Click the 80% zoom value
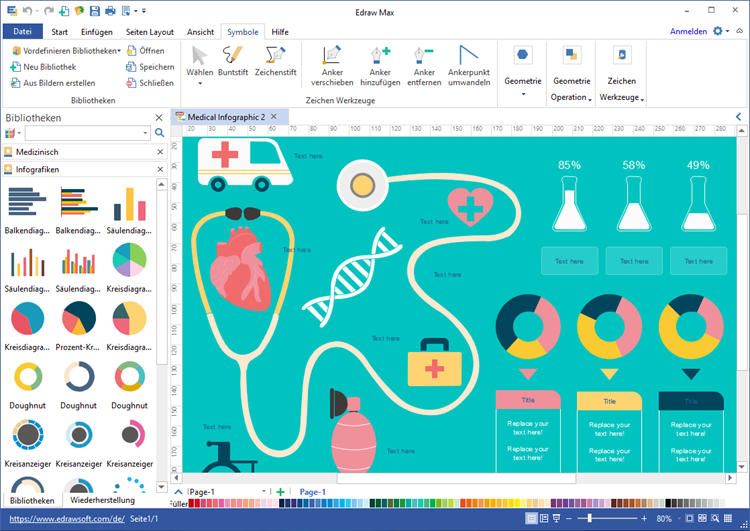The height and width of the screenshot is (531, 750). (x=664, y=519)
